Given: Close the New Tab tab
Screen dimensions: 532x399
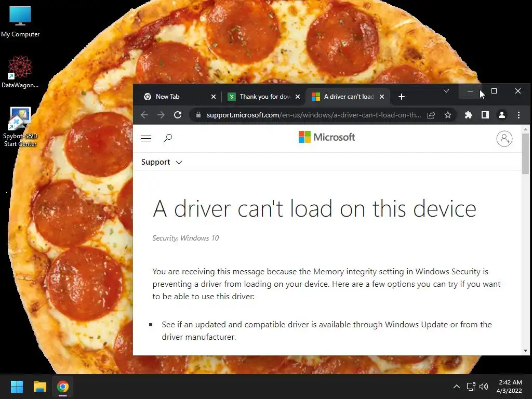Looking at the screenshot, I should pyautogui.click(x=214, y=97).
